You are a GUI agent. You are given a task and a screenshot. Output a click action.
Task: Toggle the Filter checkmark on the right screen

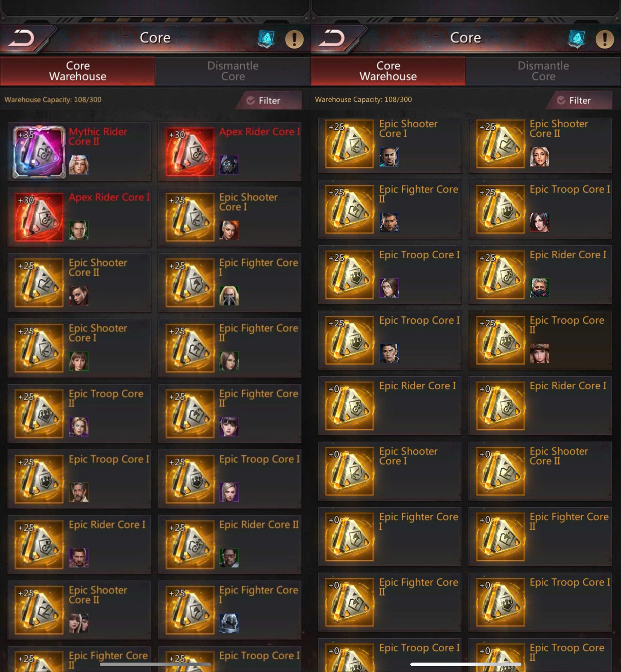coord(561,100)
